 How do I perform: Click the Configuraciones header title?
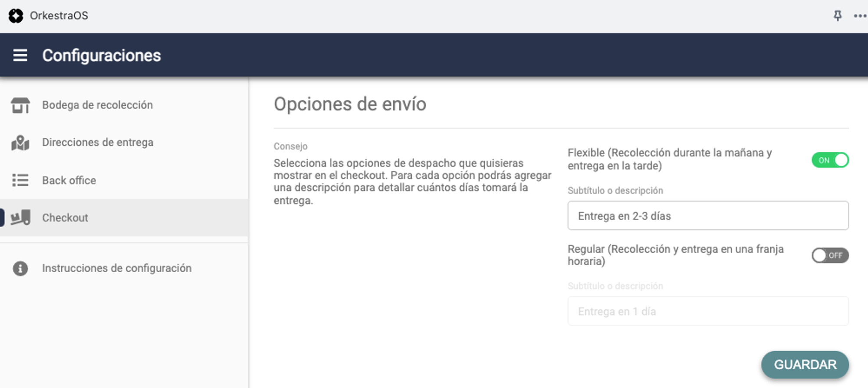point(102,55)
